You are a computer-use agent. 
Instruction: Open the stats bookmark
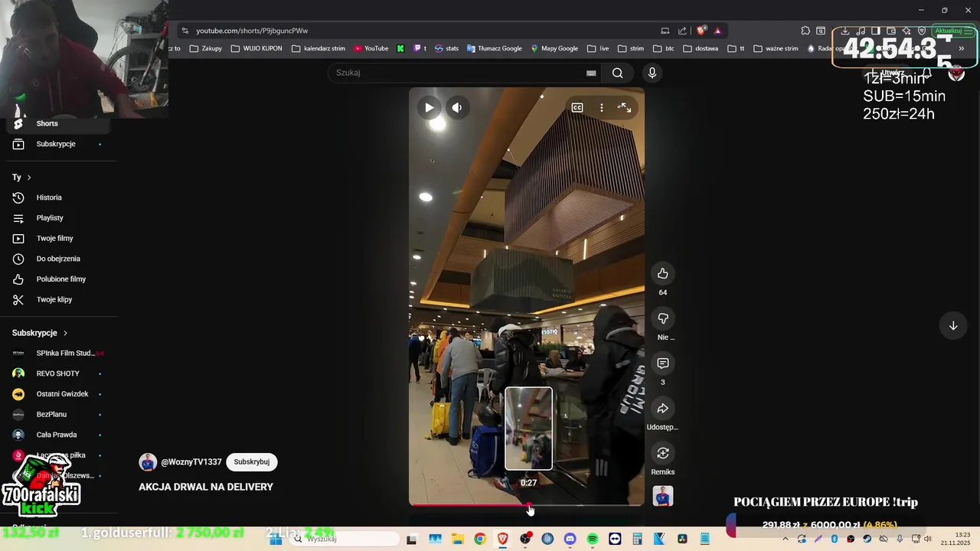(446, 48)
